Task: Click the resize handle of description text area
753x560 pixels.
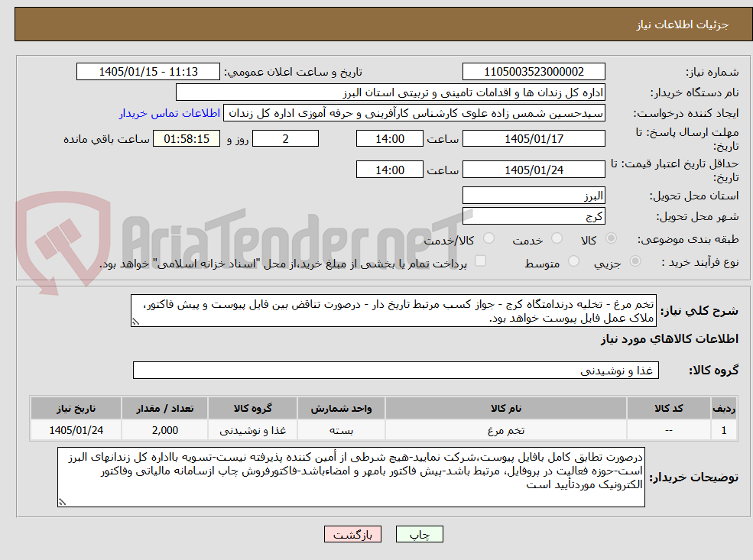Action: [135, 322]
